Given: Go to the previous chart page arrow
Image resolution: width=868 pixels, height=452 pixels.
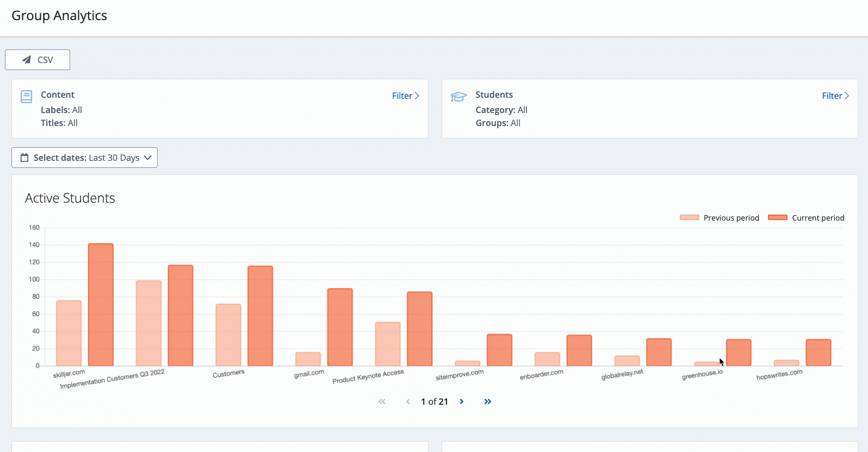Looking at the screenshot, I should [x=408, y=401].
